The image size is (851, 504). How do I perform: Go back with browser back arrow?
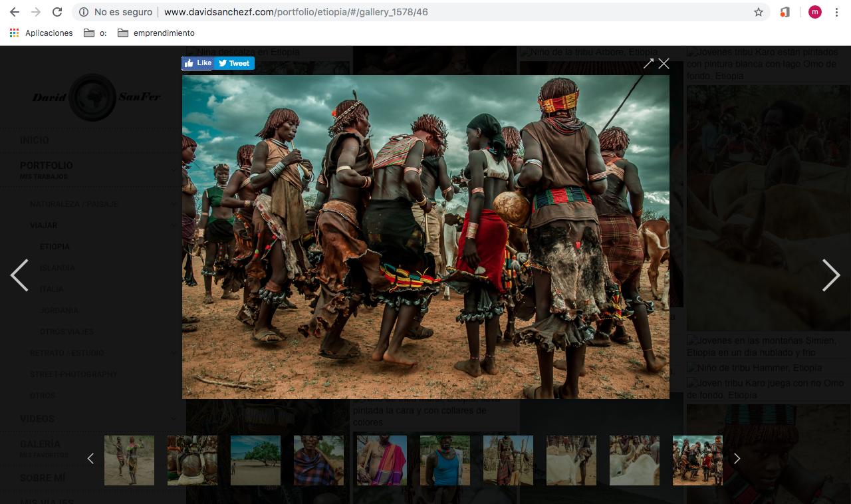[x=14, y=12]
